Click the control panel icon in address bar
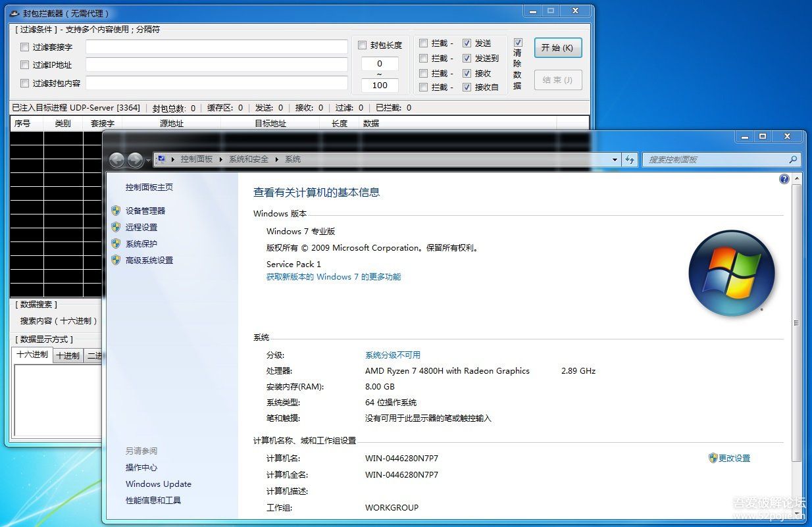The height and width of the screenshot is (527, 812). [161, 159]
